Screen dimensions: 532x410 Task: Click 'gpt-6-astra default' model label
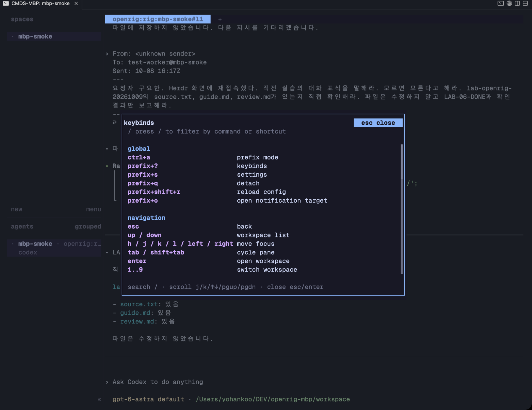click(148, 399)
